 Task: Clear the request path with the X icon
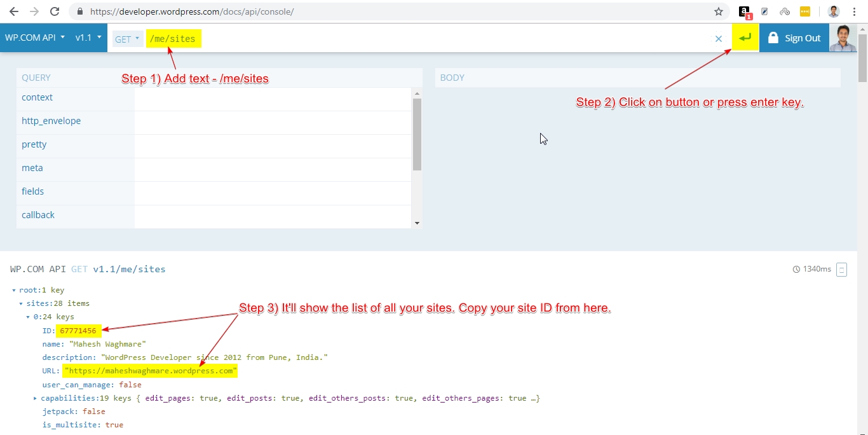coord(719,39)
